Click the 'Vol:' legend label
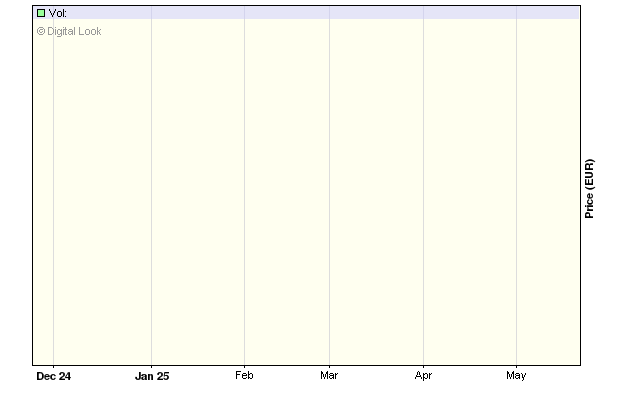 [58, 13]
